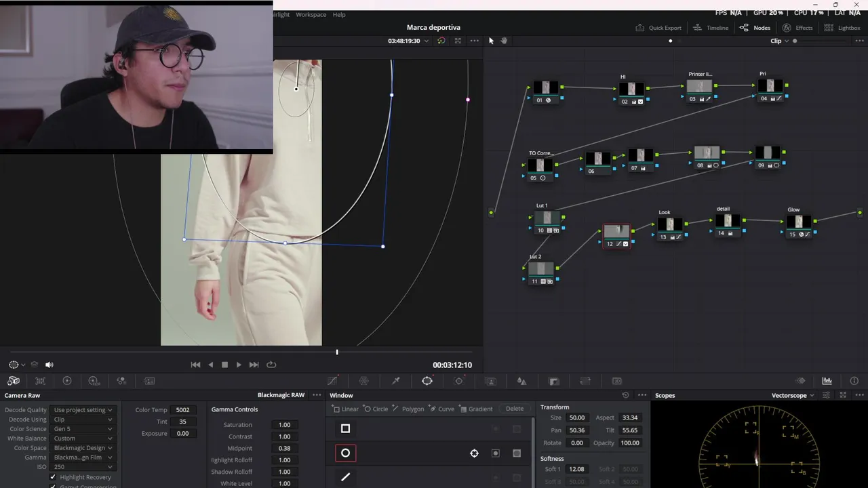The height and width of the screenshot is (488, 868).
Task: Invert the circle window mask
Action: click(x=496, y=453)
